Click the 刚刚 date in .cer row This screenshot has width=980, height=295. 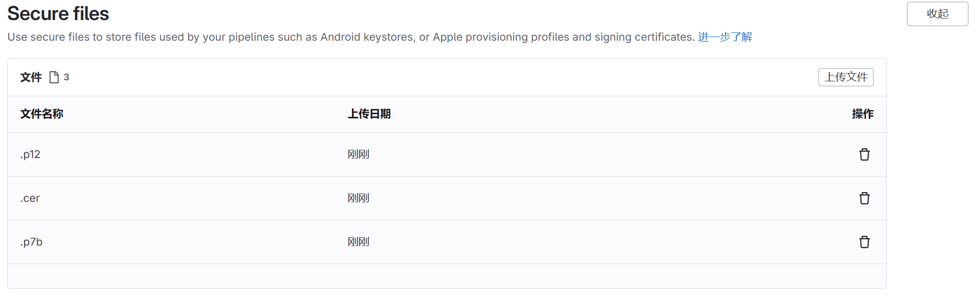[x=359, y=198]
